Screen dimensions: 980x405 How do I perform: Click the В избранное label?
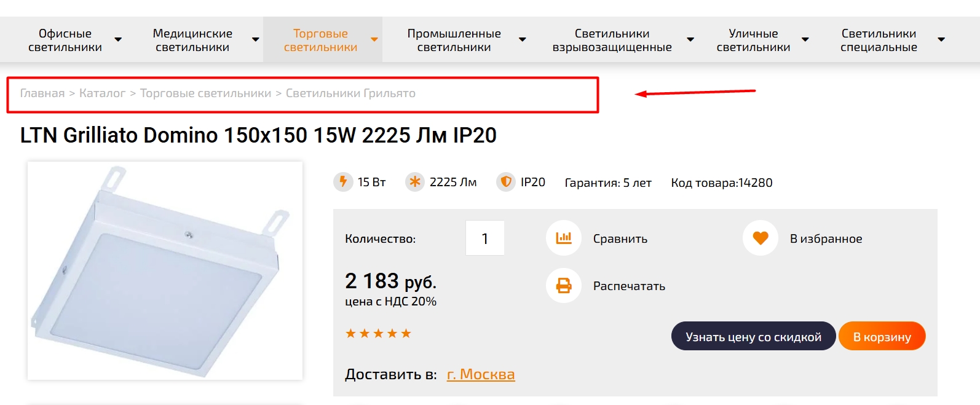click(826, 239)
